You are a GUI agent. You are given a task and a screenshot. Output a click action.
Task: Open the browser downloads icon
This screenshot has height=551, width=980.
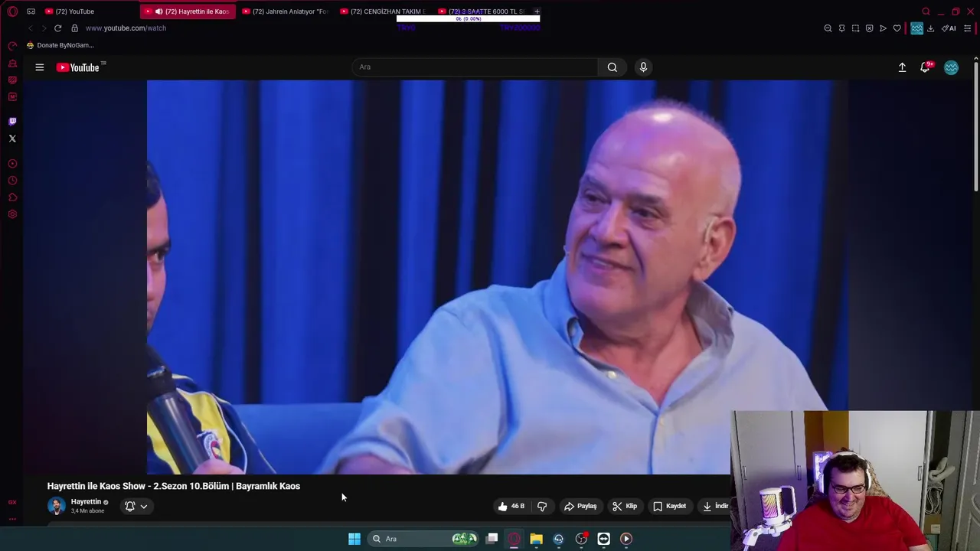click(930, 28)
